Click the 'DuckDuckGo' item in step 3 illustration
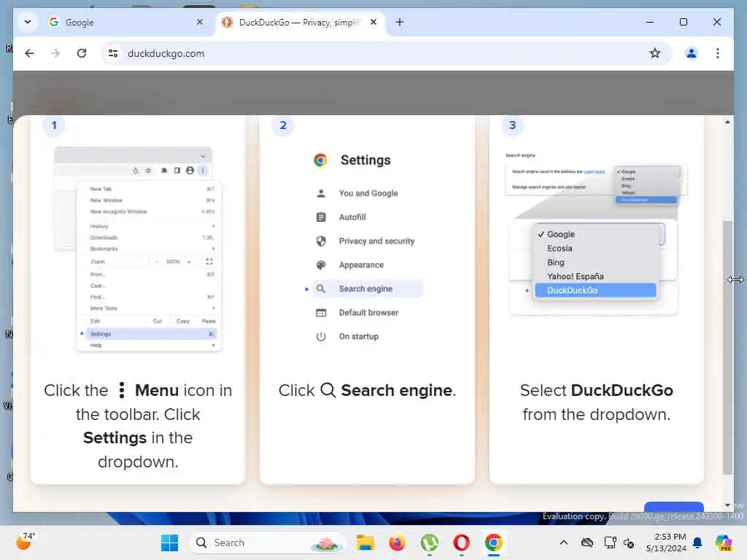The width and height of the screenshot is (747, 560). pos(595,290)
